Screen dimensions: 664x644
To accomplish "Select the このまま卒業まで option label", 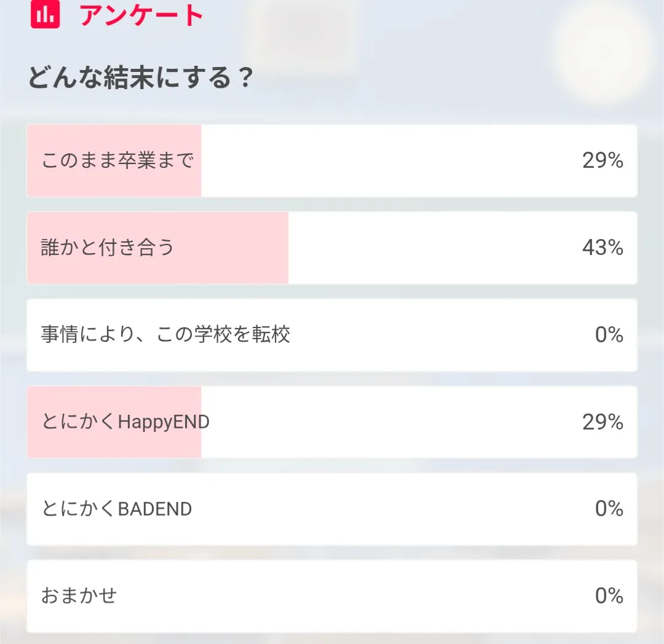I will [117, 161].
